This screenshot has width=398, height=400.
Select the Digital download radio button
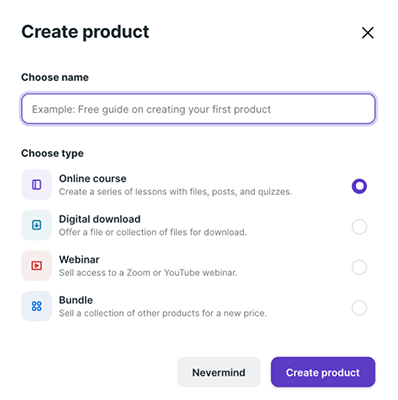(x=359, y=227)
